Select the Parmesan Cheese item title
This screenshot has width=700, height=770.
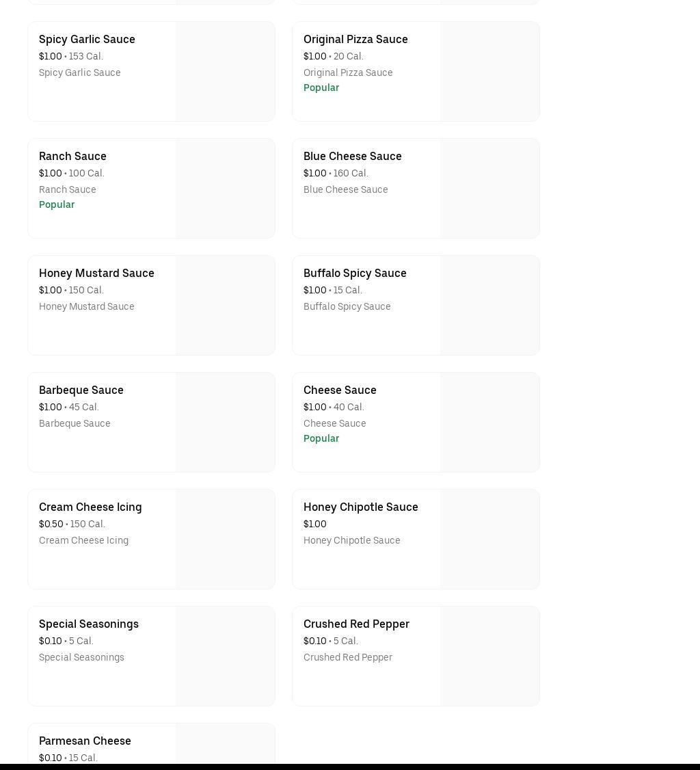[x=85, y=741]
